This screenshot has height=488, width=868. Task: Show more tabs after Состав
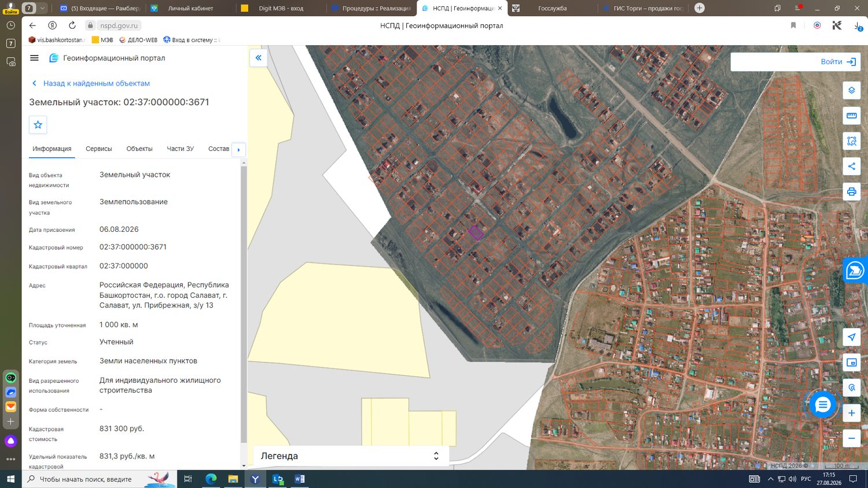point(238,149)
